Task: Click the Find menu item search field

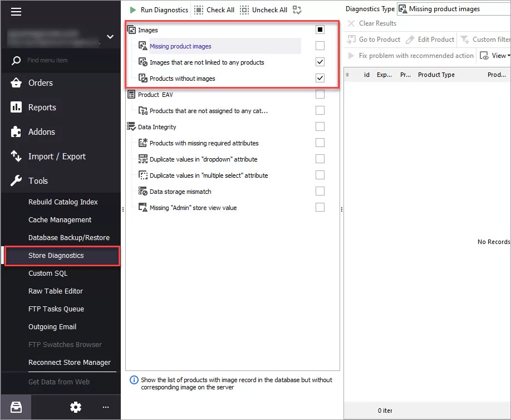Action: tap(61, 60)
